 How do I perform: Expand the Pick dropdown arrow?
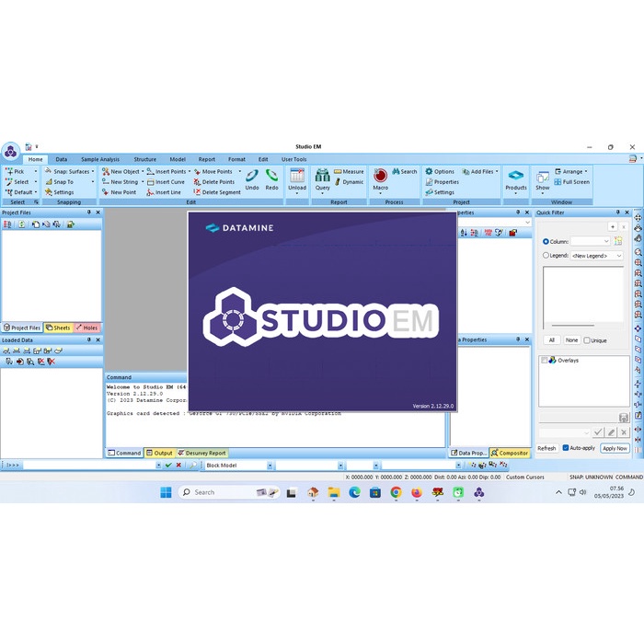36,171
